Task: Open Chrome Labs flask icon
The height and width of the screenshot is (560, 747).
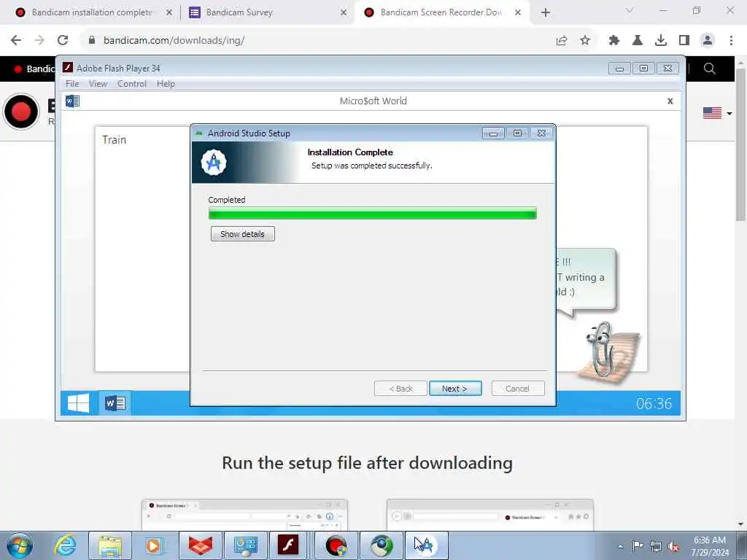Action: click(638, 41)
